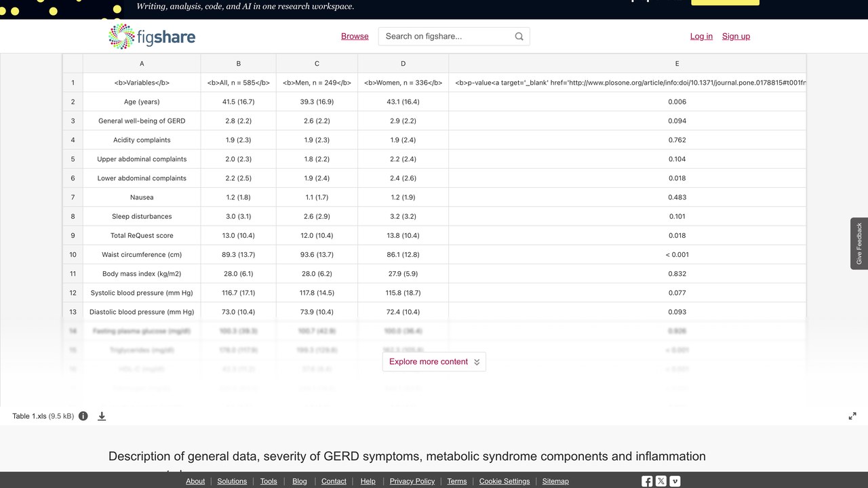Go to the Browse page

pyautogui.click(x=355, y=37)
